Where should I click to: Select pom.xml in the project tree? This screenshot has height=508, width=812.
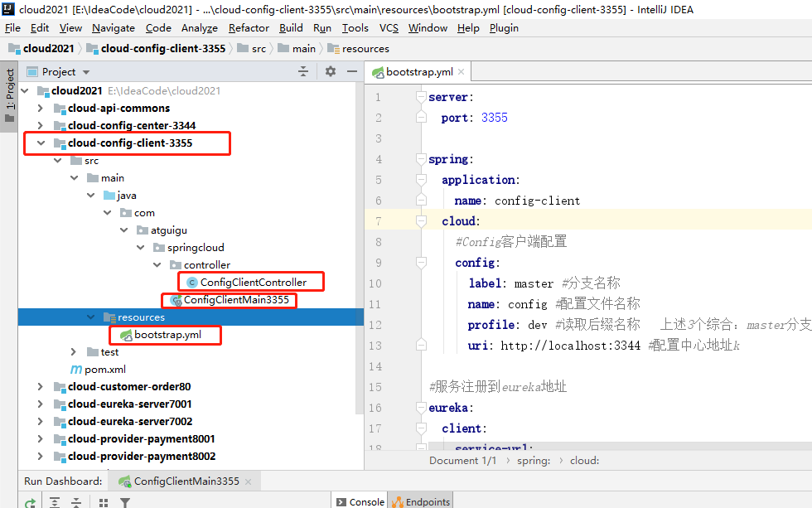click(x=105, y=370)
